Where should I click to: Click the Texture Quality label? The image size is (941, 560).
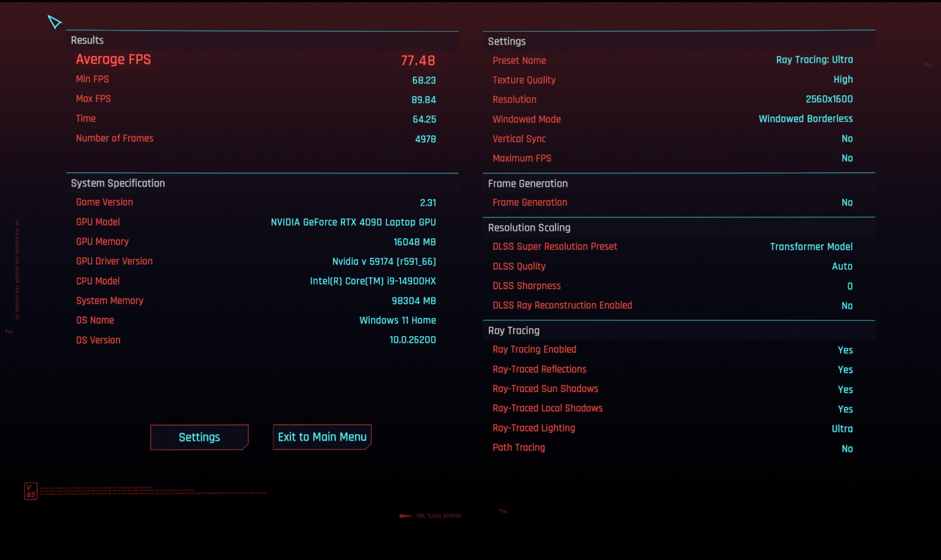click(x=524, y=80)
